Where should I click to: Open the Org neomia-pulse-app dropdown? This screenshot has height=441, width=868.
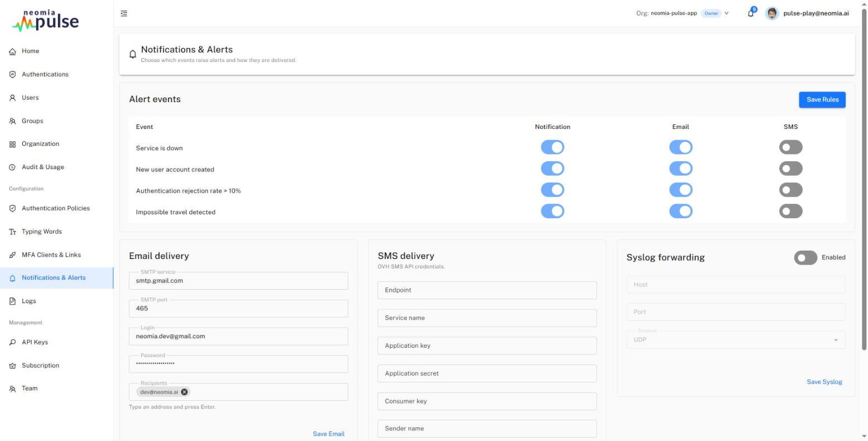[683, 13]
